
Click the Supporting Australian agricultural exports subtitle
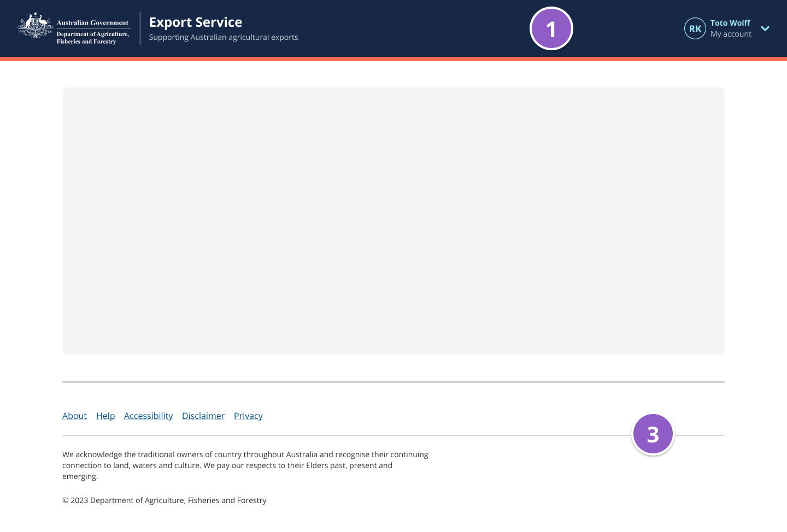(x=224, y=37)
